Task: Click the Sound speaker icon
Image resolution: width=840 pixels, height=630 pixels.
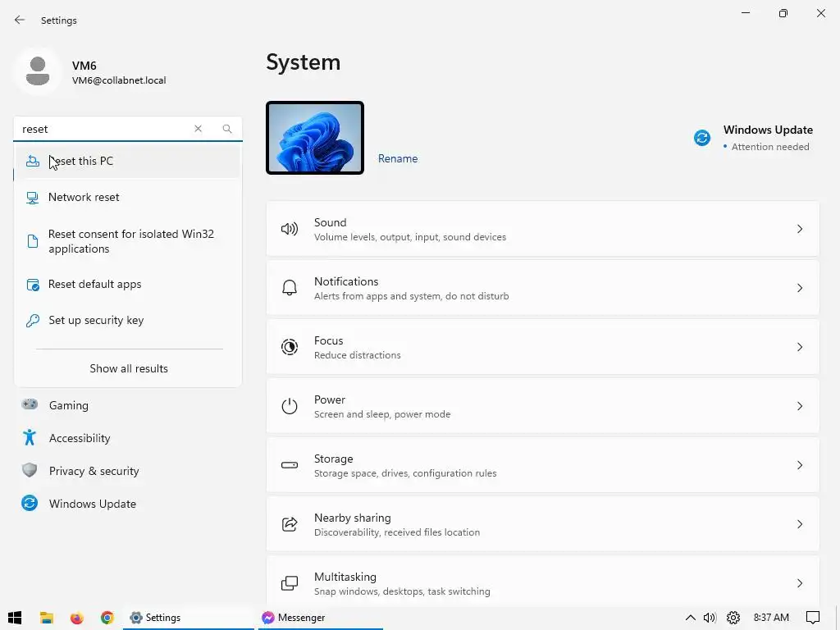Action: tap(290, 230)
